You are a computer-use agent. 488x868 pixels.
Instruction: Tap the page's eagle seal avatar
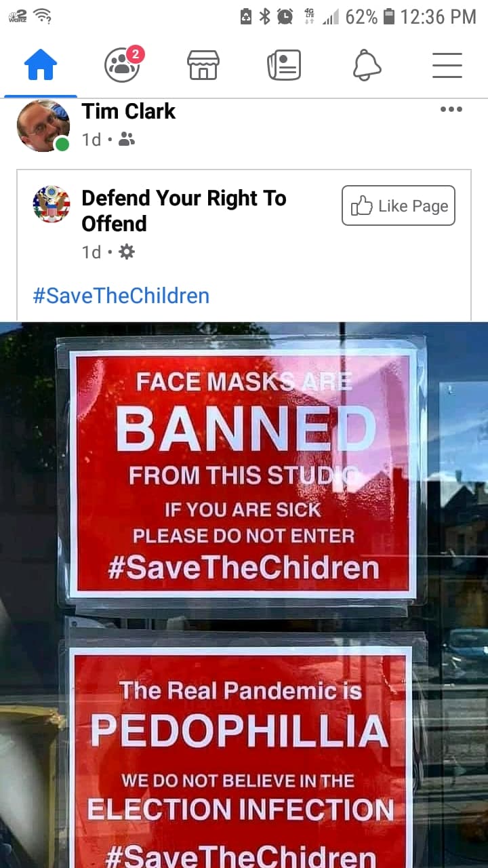coord(52,204)
